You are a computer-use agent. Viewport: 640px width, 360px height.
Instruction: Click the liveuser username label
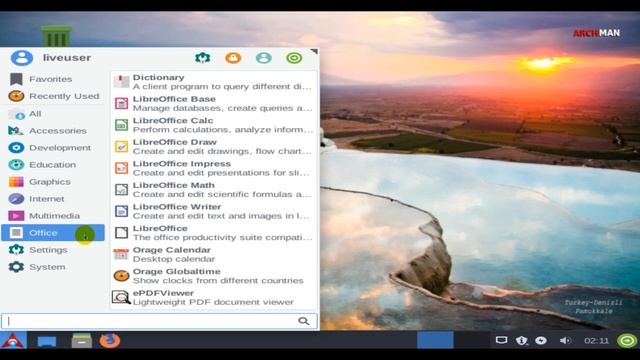pyautogui.click(x=67, y=58)
